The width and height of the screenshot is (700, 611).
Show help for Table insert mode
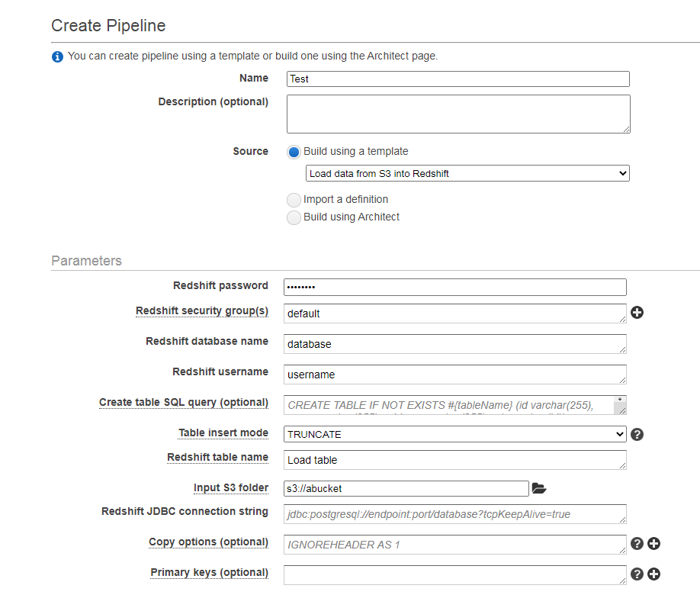[x=637, y=434]
